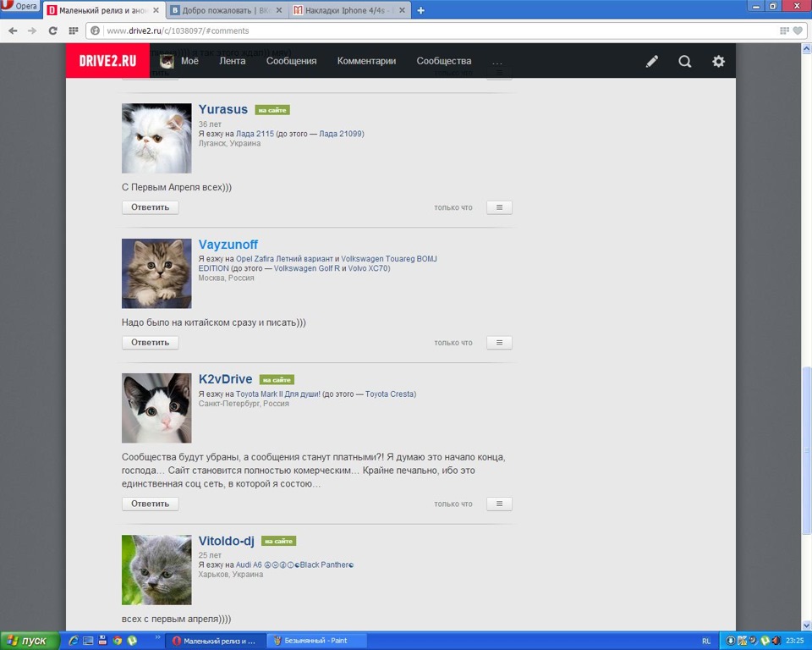Switch to the 'Накладки Iphone 4/4s' tab
Viewport: 812px width, 650px height.
pos(349,10)
